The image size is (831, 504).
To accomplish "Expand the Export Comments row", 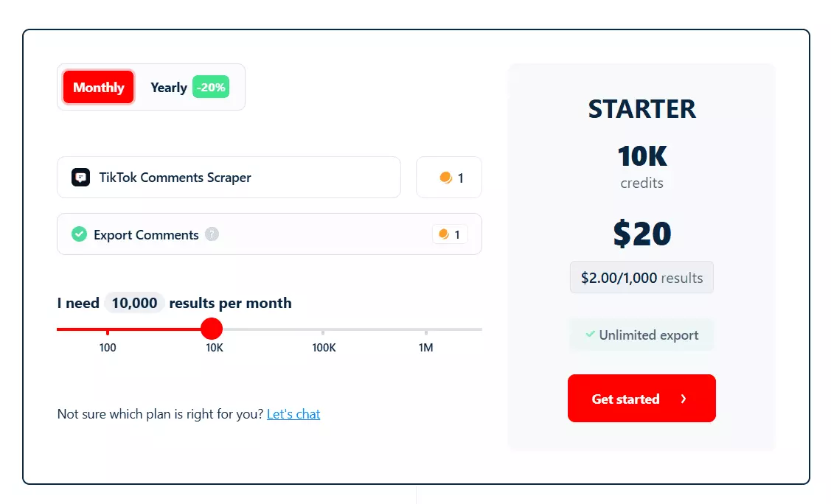I will [269, 234].
